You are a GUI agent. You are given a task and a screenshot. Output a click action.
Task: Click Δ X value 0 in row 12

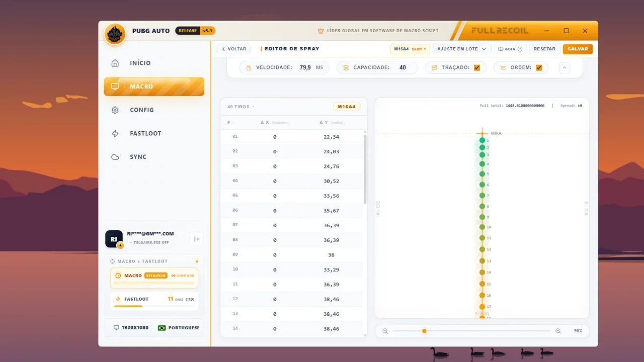tap(275, 299)
